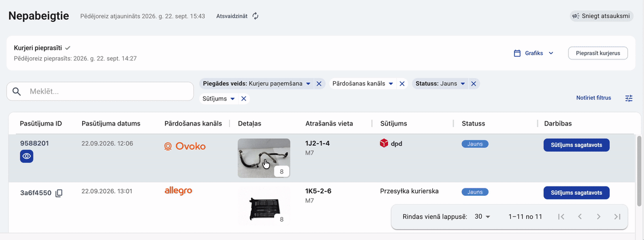The height and width of the screenshot is (240, 644).
Task: Click the vertical table scrollbar
Action: 639,170
